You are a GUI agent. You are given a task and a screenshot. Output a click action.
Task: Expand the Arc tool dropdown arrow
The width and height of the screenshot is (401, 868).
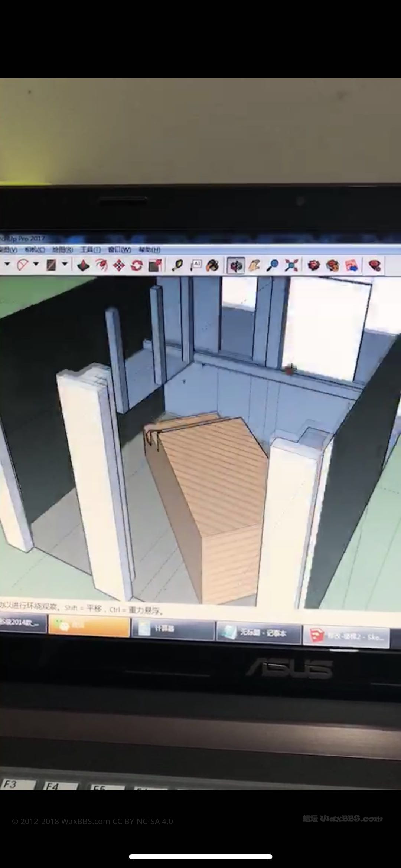coord(36,264)
